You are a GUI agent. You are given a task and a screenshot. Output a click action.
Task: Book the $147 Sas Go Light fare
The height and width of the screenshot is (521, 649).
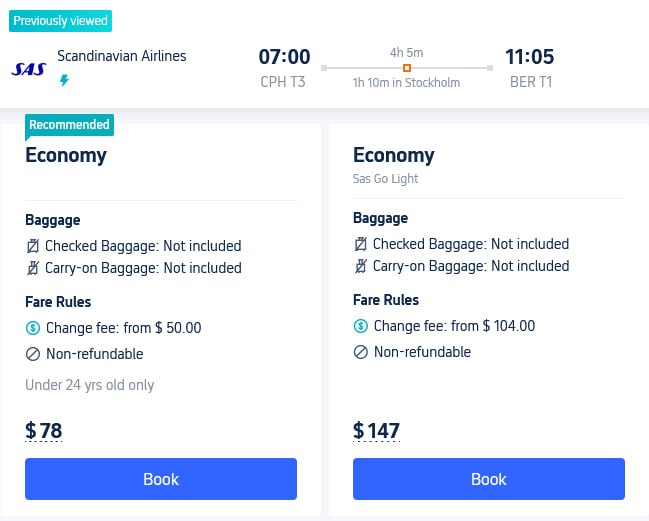tap(489, 479)
